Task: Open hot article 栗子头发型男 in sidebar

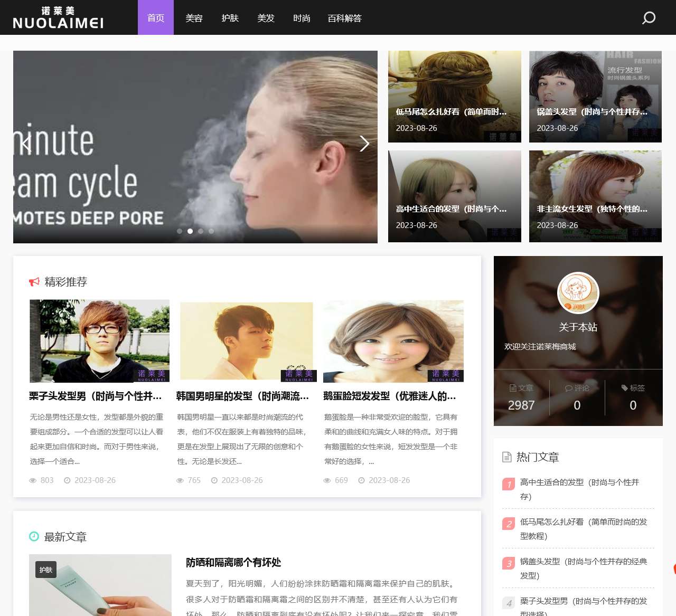Action: pyautogui.click(x=584, y=607)
